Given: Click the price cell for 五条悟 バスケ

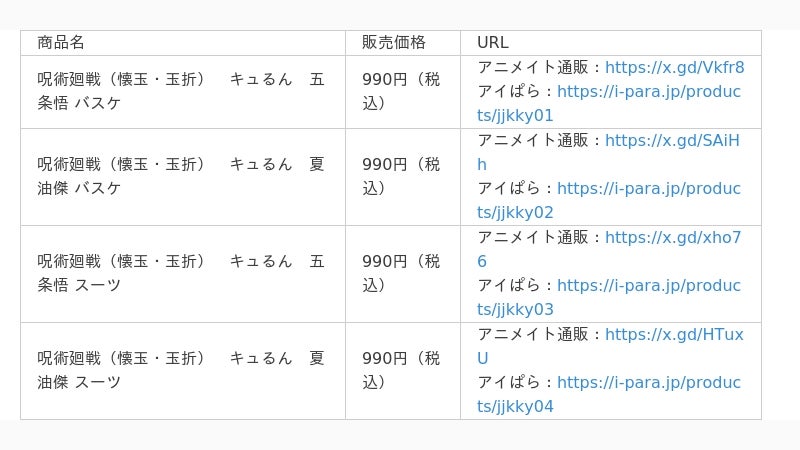Looking at the screenshot, I should point(403,92).
